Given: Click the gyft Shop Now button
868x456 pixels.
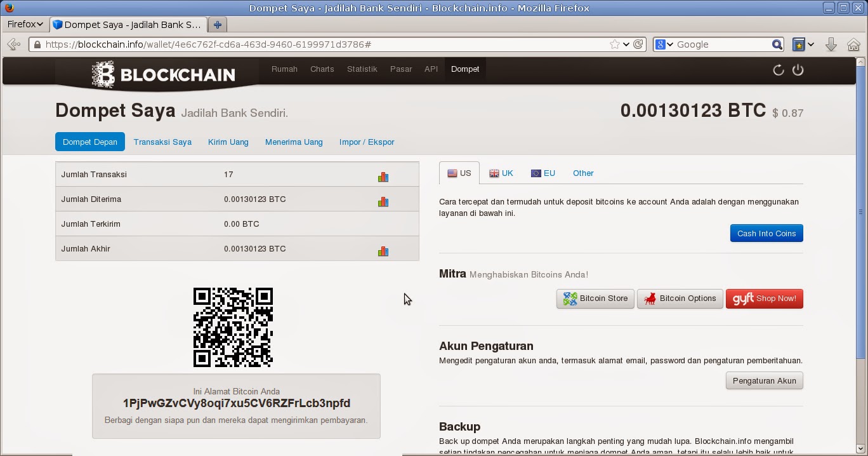Looking at the screenshot, I should [765, 298].
